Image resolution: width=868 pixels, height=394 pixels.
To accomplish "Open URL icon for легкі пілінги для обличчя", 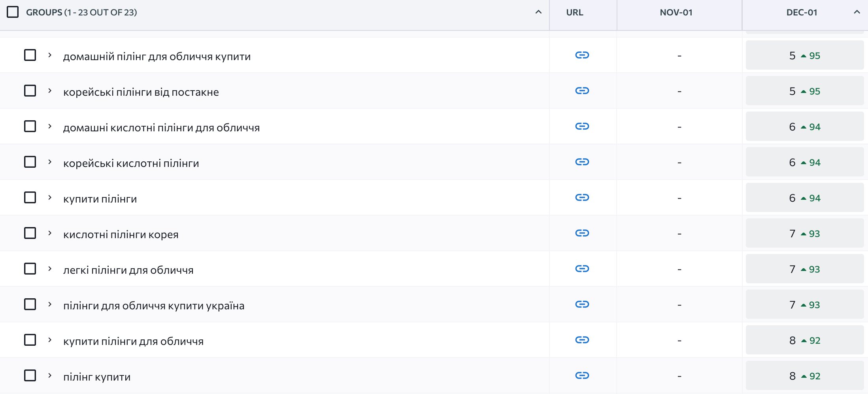I will coord(582,269).
